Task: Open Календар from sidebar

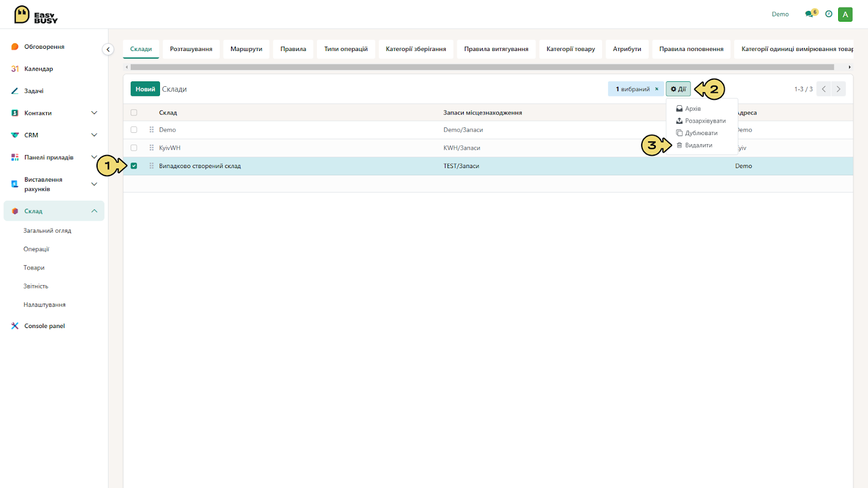Action: click(39, 69)
